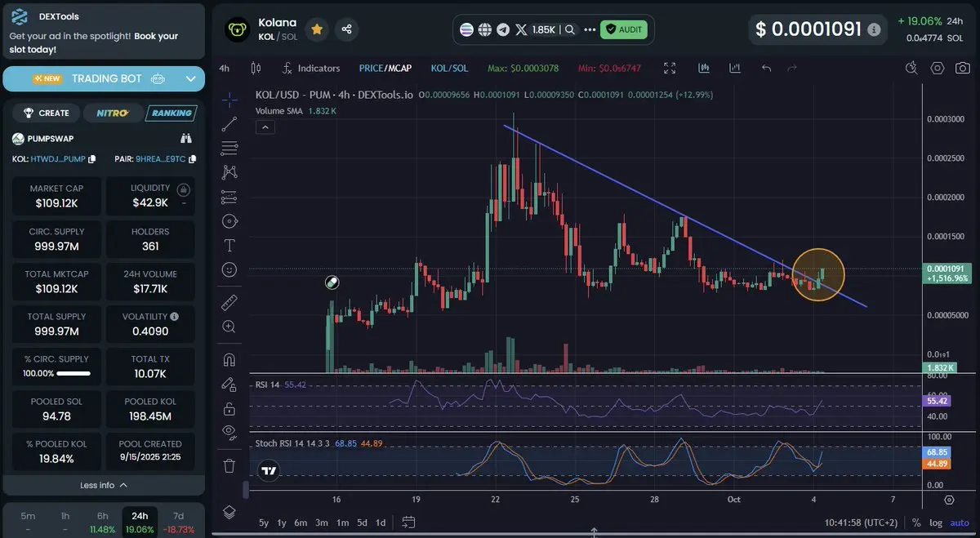Toggle magnet mode for drawings
This screenshot has height=538, width=980.
click(x=229, y=360)
